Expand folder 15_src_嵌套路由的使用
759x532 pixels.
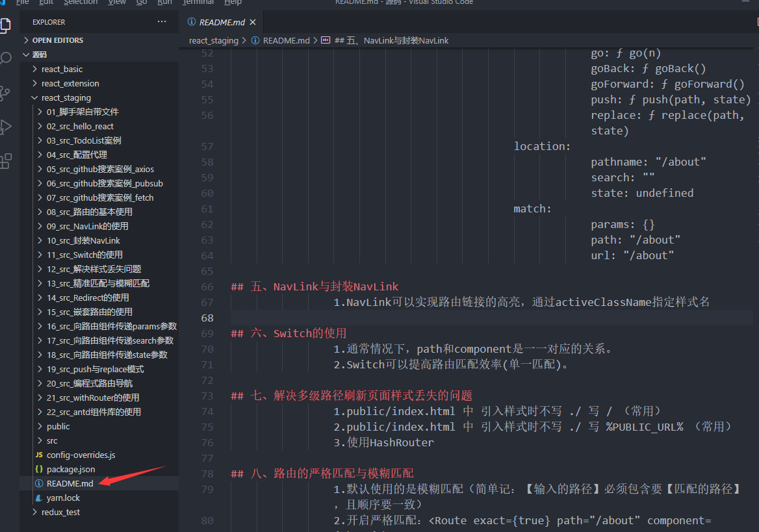(x=40, y=312)
